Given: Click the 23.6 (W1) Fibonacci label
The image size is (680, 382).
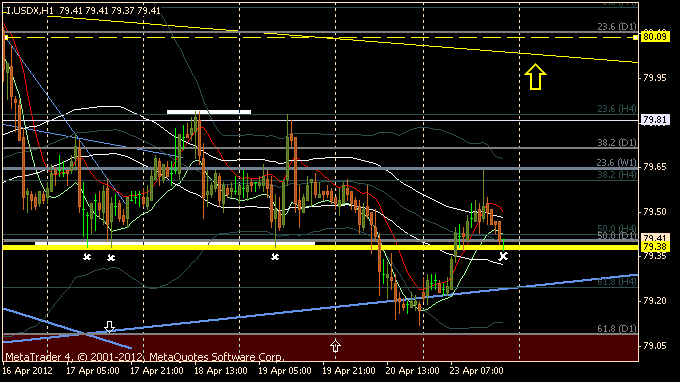Looking at the screenshot, I should click(x=616, y=163).
